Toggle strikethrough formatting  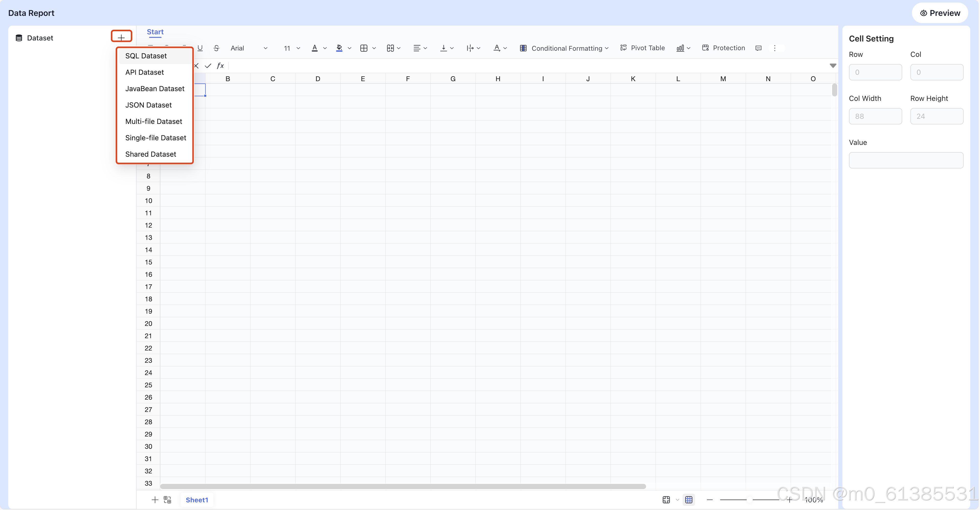point(216,48)
